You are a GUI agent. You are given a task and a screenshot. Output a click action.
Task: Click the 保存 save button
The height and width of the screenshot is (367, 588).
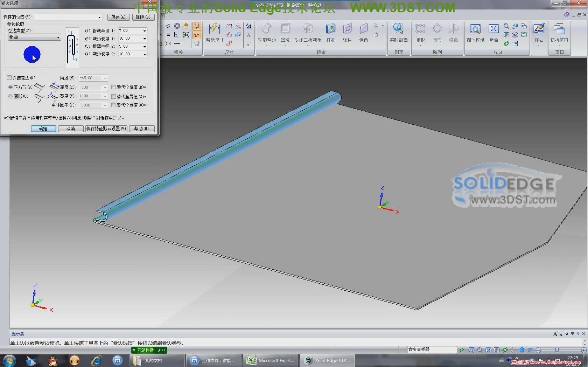tap(118, 17)
